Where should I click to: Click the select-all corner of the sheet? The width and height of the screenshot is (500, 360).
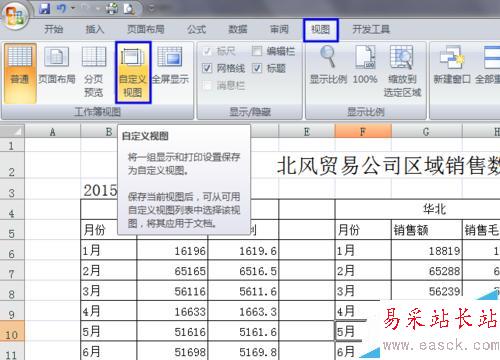pos(12,131)
